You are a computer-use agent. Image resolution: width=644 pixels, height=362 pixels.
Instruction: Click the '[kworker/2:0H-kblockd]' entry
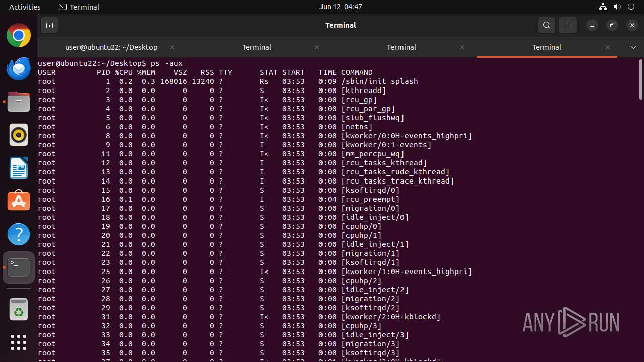(x=391, y=317)
